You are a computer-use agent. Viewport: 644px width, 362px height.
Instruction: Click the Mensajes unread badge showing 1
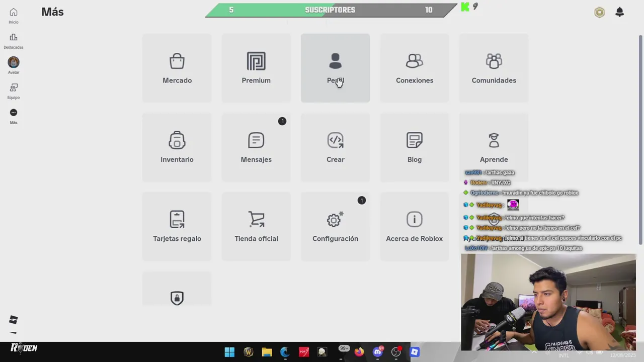(282, 121)
